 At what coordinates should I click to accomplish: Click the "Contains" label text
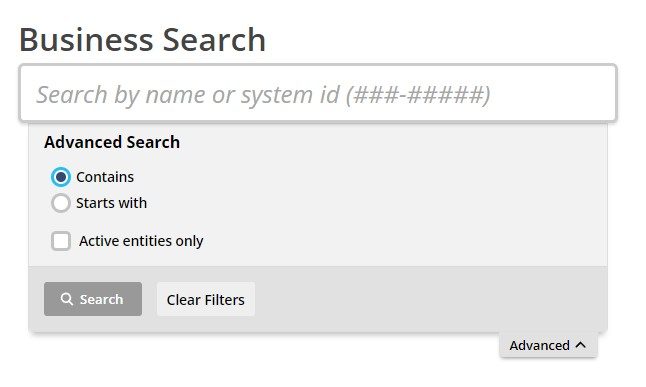(x=105, y=177)
